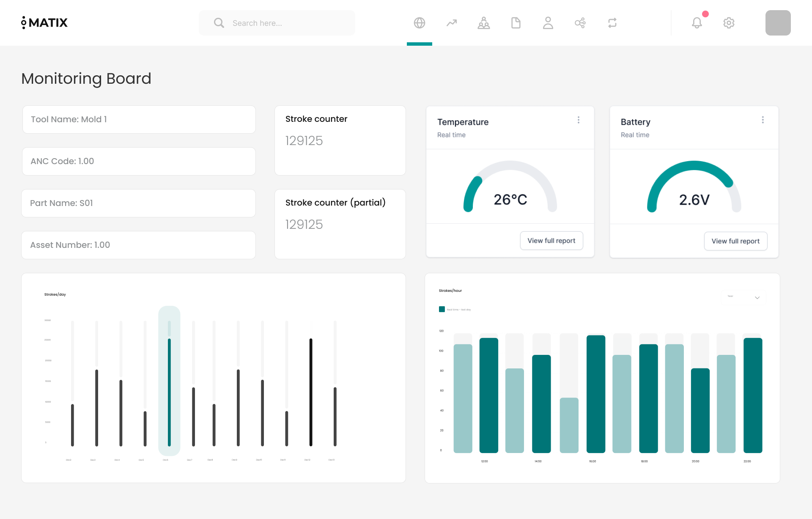The width and height of the screenshot is (812, 519).
Task: Click the globe icon in navigation
Action: 419,23
